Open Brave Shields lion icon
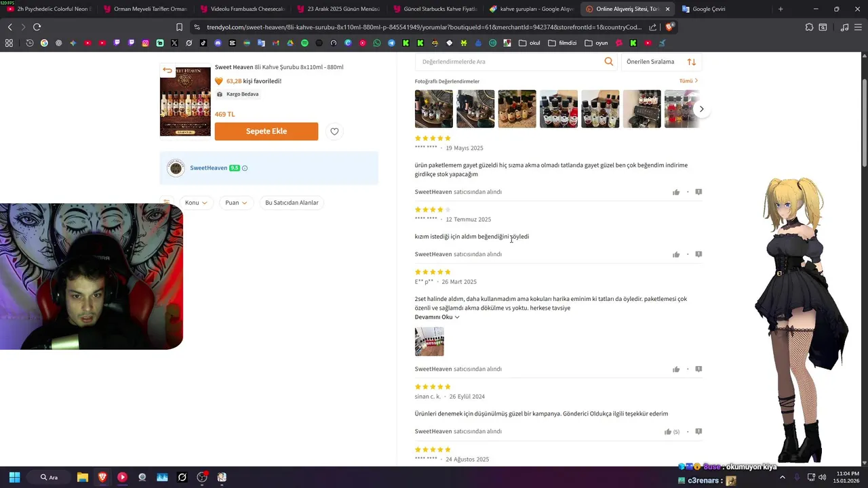 coord(669,27)
